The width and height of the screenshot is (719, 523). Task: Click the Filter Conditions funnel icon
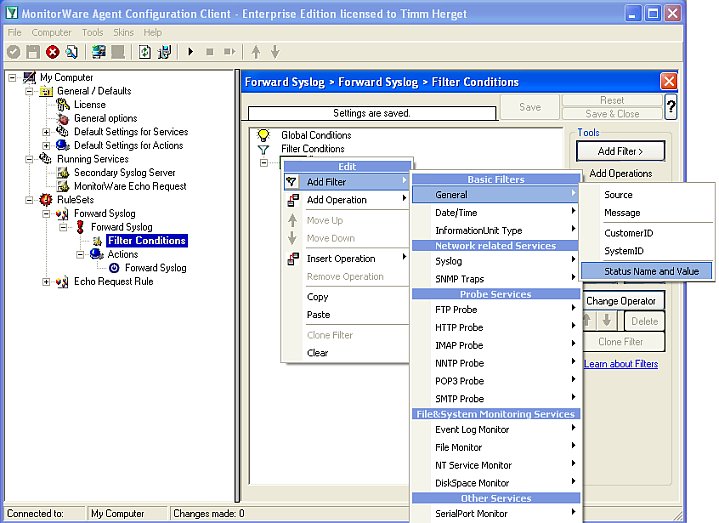click(263, 149)
